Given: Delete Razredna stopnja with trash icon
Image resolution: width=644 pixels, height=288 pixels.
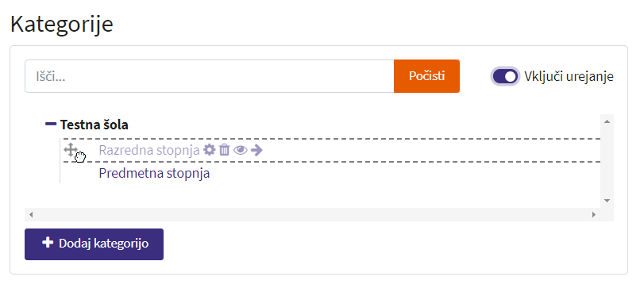Looking at the screenshot, I should pos(224,150).
